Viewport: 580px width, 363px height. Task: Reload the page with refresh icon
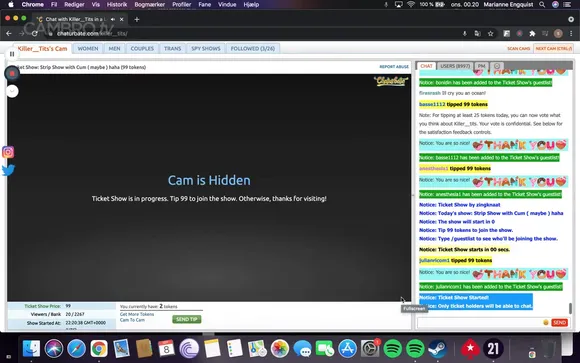34,34
